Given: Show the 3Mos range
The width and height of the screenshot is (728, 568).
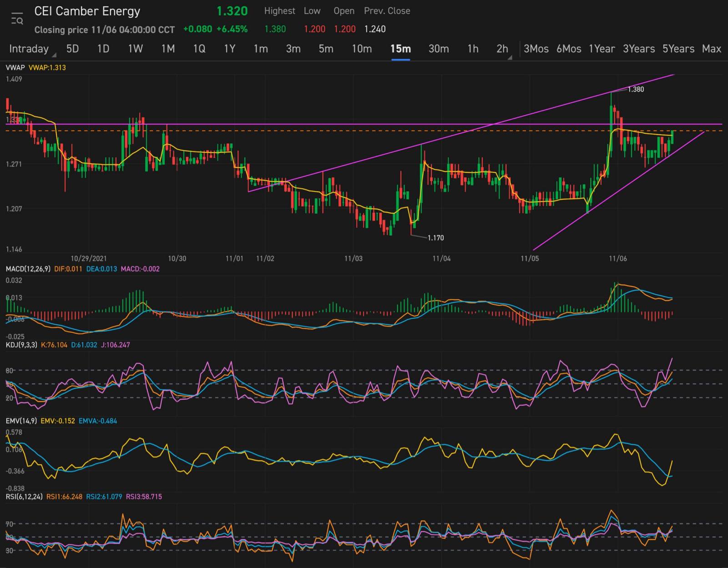Looking at the screenshot, I should (x=536, y=49).
